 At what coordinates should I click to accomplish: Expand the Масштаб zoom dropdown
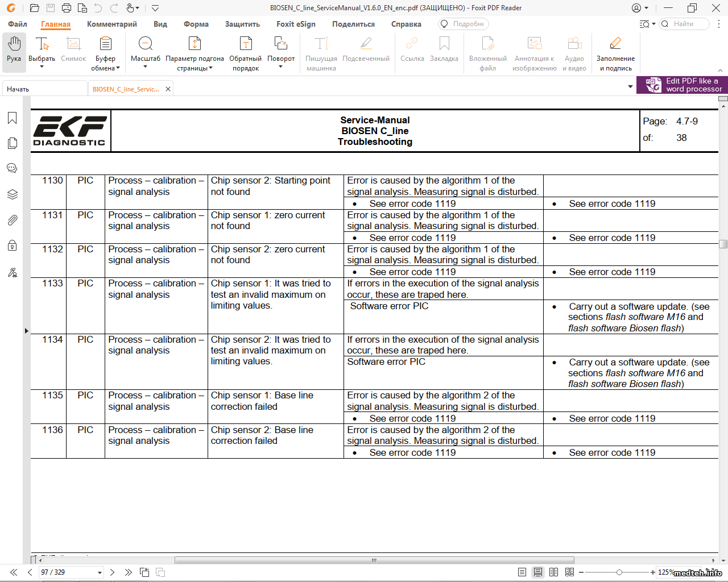click(146, 67)
